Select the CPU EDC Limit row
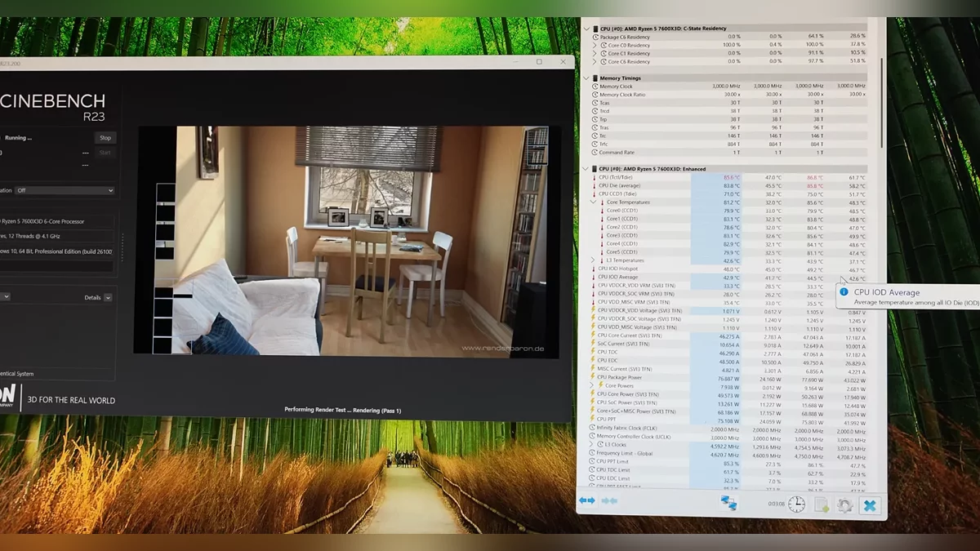Viewport: 980px width, 551px height. [x=728, y=482]
